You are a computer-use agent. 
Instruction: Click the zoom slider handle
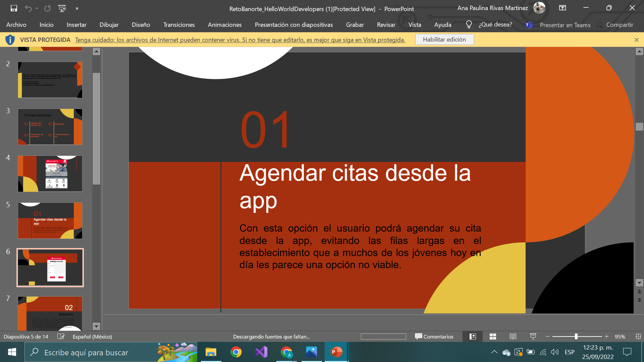[x=576, y=337]
